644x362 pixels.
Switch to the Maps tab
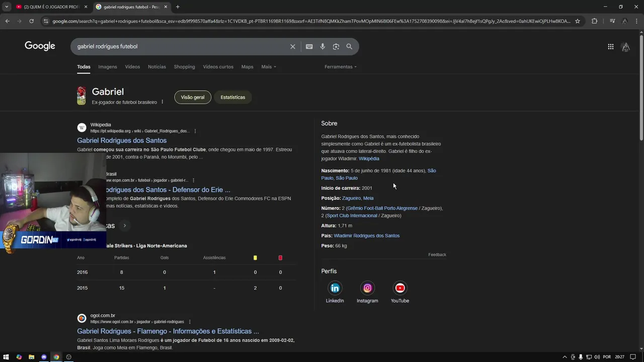247,67
